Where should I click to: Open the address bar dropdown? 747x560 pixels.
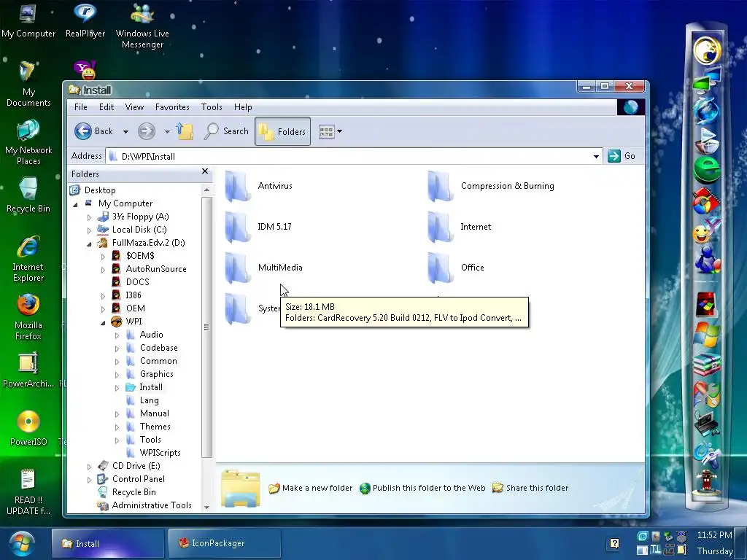(596, 156)
